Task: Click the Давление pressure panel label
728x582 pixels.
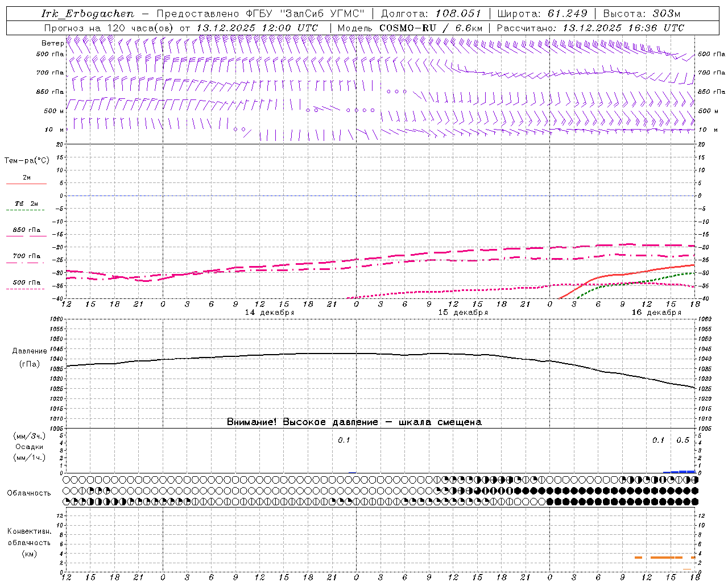Action: [30, 351]
